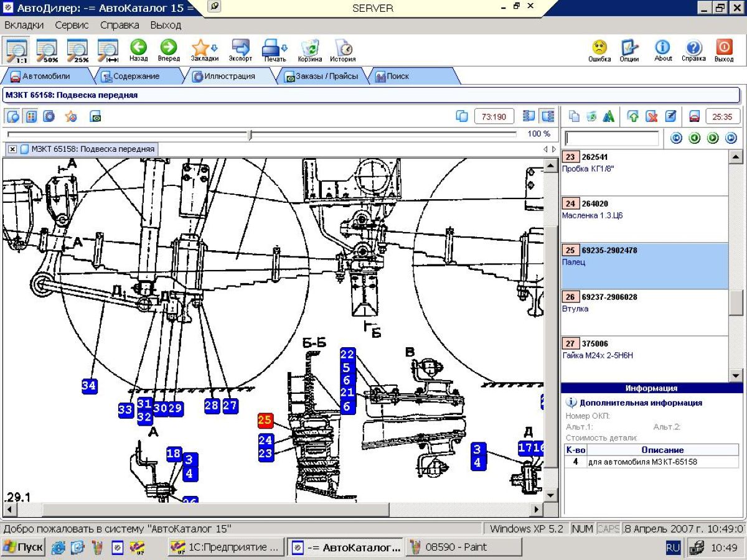Click the highlighted callout 25 on diagram
Image resolution: width=747 pixels, height=560 pixels.
point(265,421)
